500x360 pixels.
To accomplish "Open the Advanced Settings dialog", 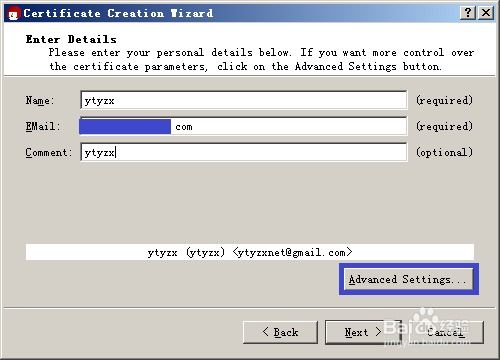I will [409, 279].
